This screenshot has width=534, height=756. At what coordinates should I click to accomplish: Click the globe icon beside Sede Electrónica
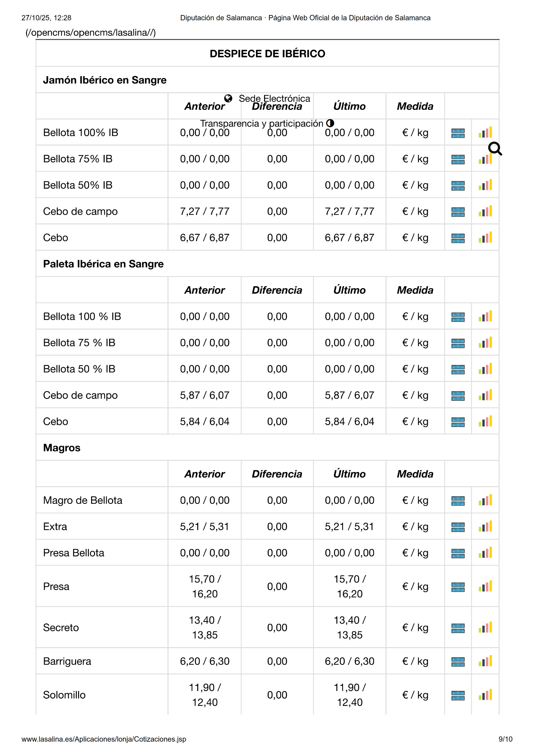pos(228,98)
